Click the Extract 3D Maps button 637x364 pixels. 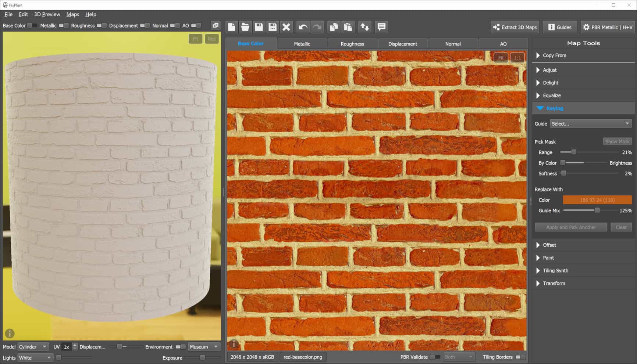click(x=515, y=27)
